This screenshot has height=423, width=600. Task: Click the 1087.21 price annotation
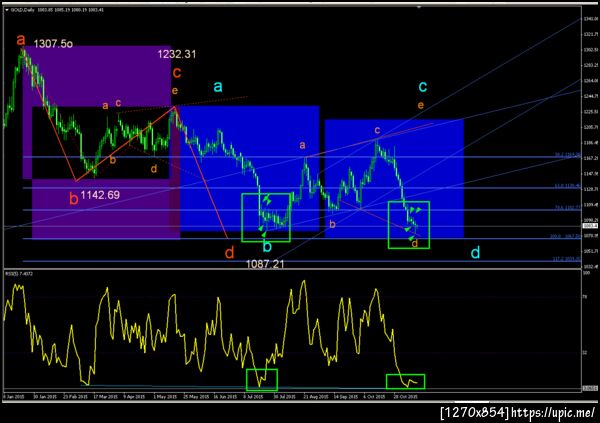265,263
